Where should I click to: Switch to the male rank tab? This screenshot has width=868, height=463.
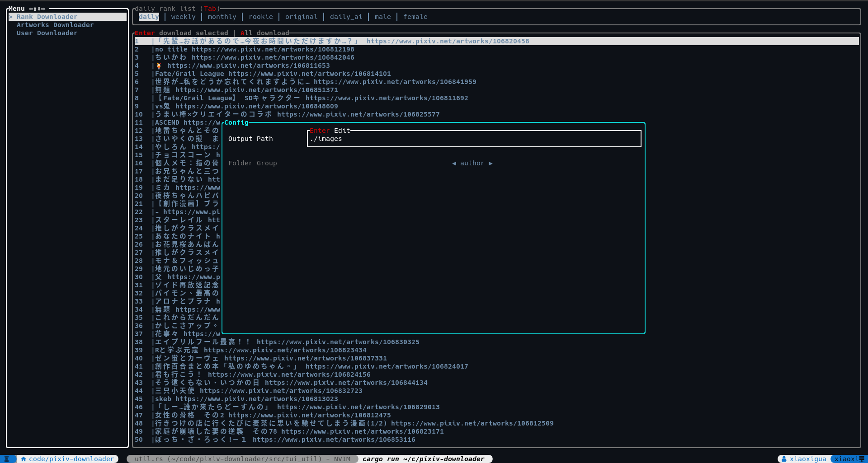[x=382, y=17]
